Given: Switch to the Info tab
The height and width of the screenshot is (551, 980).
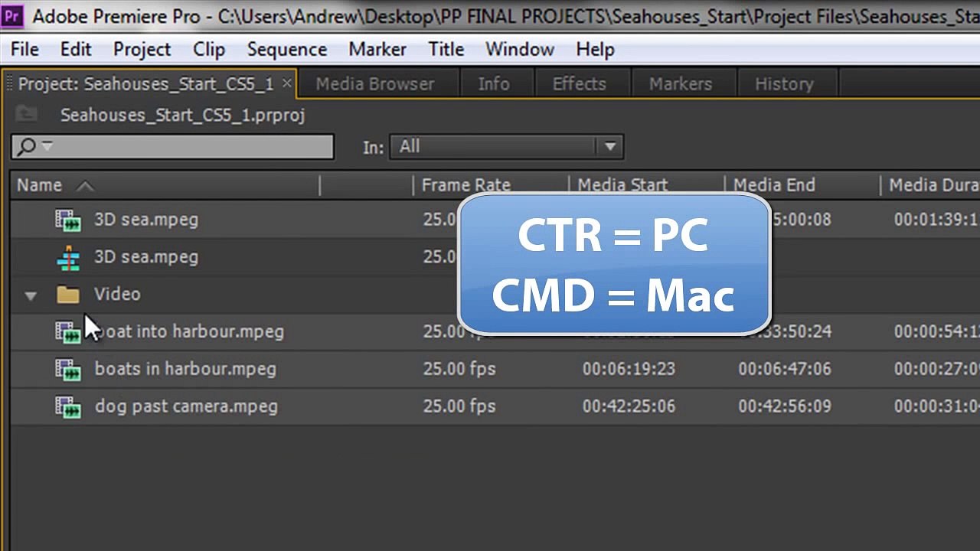Looking at the screenshot, I should click(494, 84).
